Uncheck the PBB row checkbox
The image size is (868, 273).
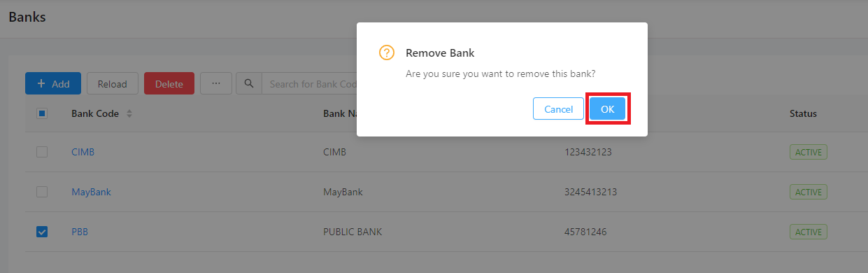pyautogui.click(x=41, y=232)
